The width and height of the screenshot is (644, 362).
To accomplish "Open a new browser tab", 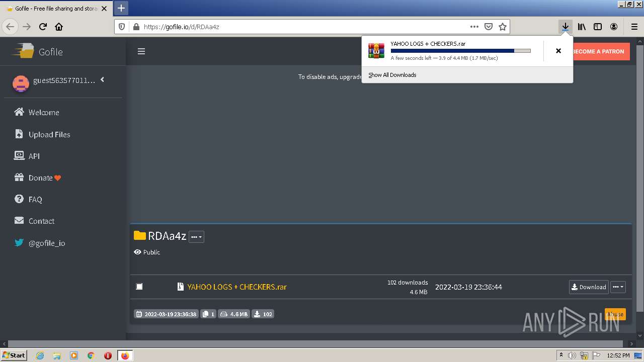I will [121, 8].
